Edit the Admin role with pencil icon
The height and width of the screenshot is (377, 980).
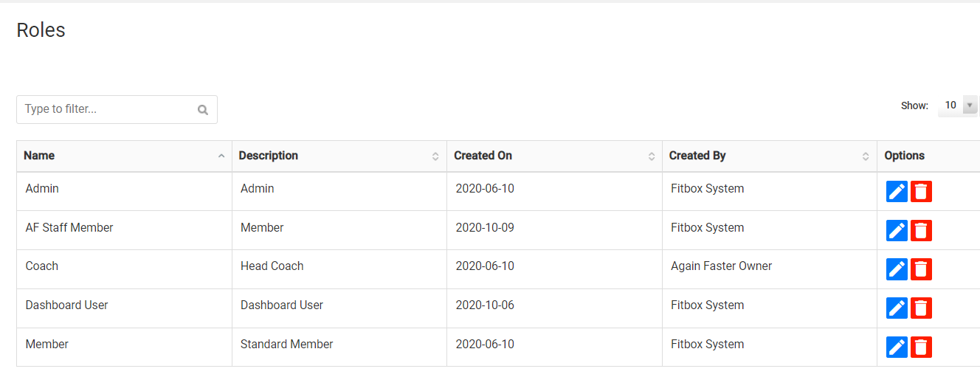point(897,192)
